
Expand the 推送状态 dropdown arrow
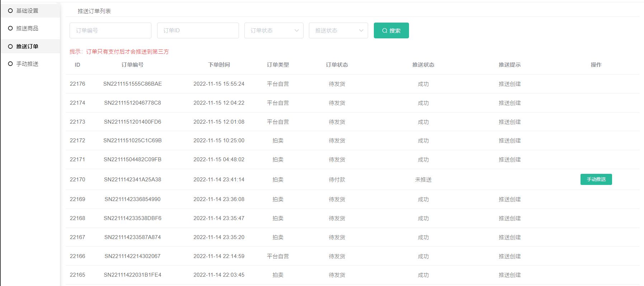point(361,30)
